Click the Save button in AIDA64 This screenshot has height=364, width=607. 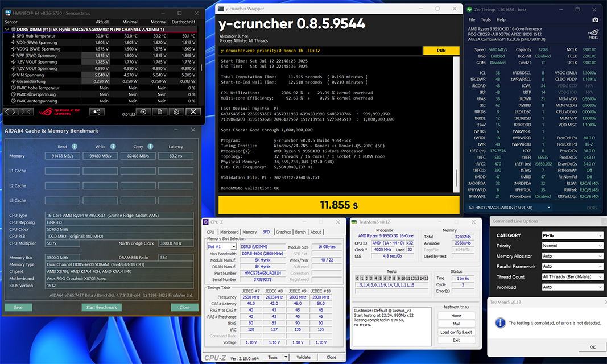pos(18,308)
